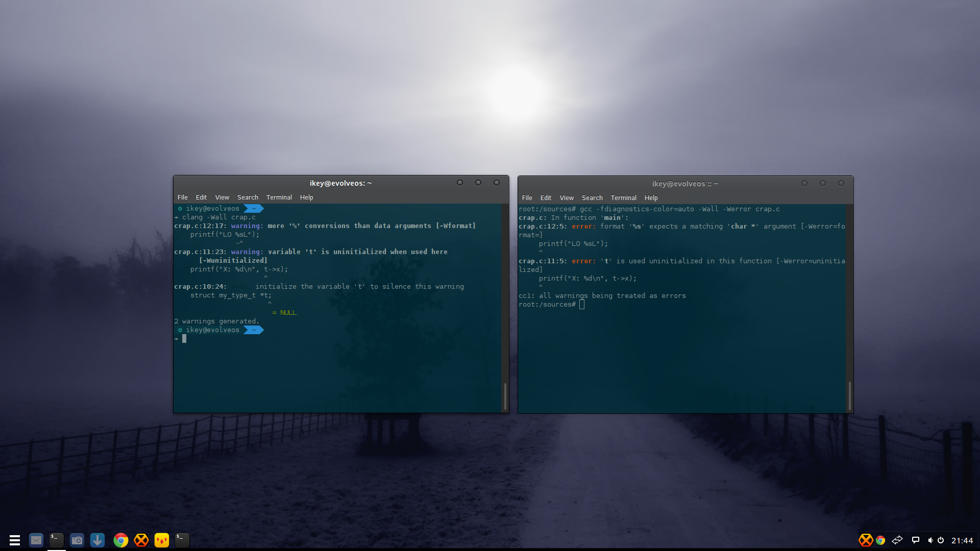Open Terminal menu in left terminal window
The width and height of the screenshot is (980, 551).
(x=279, y=197)
